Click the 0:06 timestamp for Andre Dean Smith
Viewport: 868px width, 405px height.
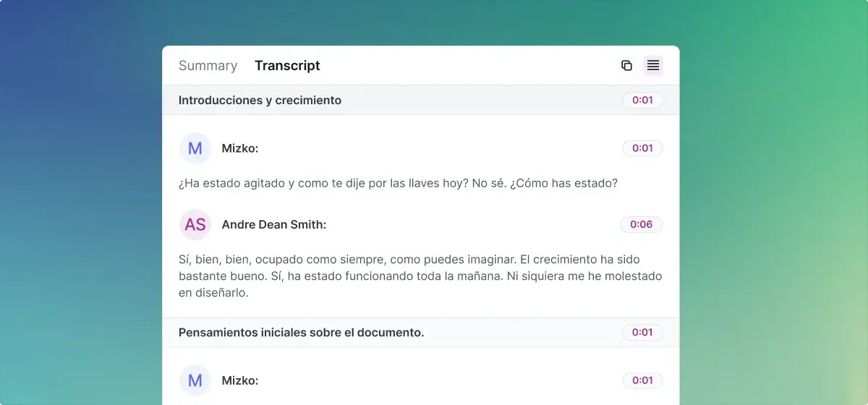[642, 225]
